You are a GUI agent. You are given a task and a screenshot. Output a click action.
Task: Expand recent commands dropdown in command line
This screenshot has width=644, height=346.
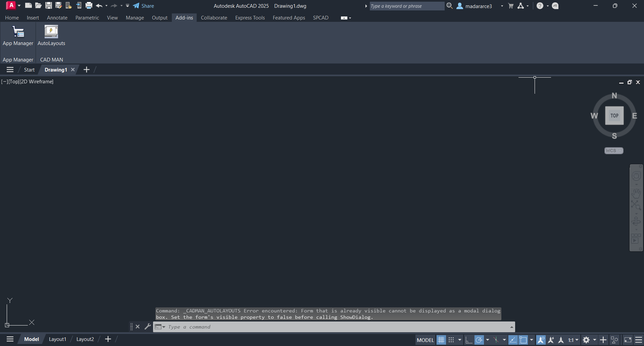point(160,327)
